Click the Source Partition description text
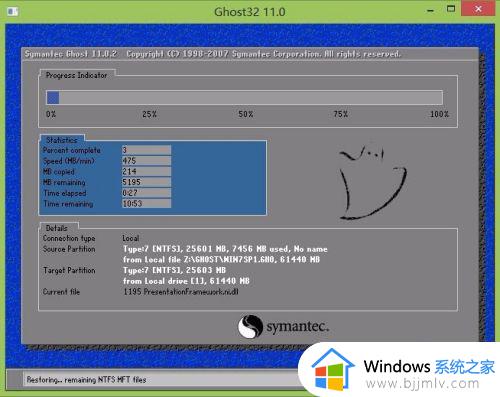The image size is (500, 397). [225, 254]
